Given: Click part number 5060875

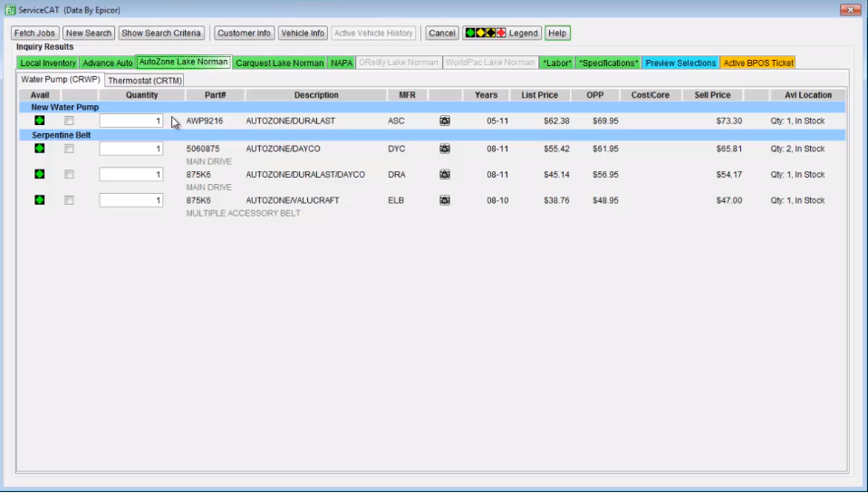Looking at the screenshot, I should [203, 149].
